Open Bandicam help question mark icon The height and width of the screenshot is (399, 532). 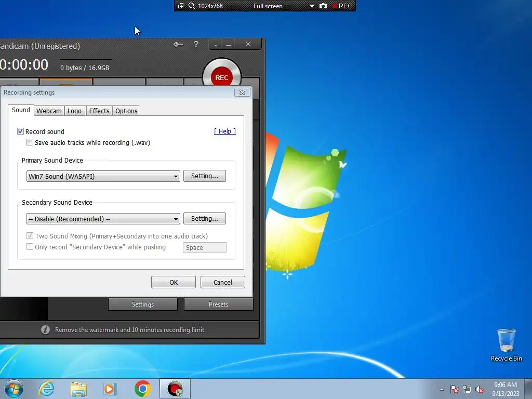(196, 44)
